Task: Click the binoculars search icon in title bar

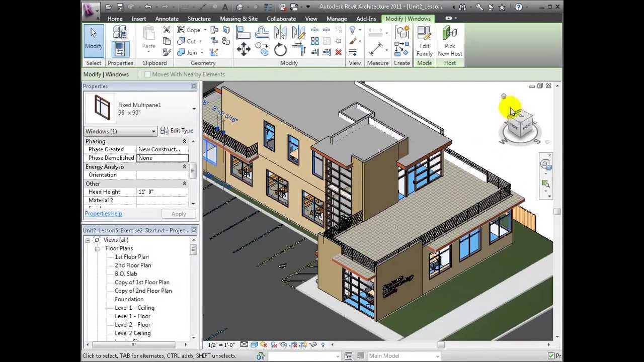Action: coord(462,7)
